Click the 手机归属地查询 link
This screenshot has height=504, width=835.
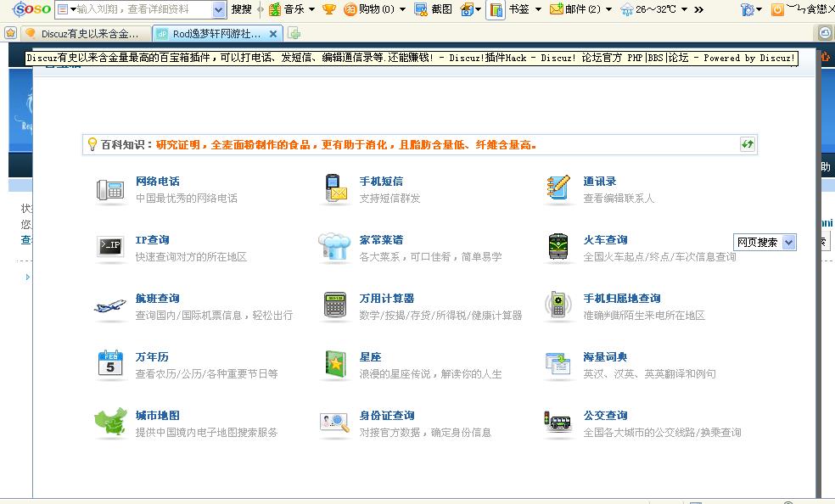[622, 299]
